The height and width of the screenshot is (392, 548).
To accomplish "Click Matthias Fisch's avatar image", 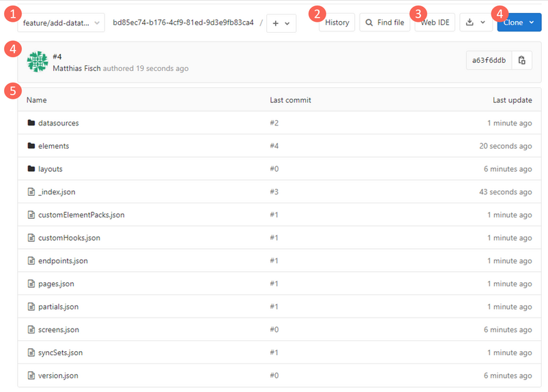I will (38, 61).
